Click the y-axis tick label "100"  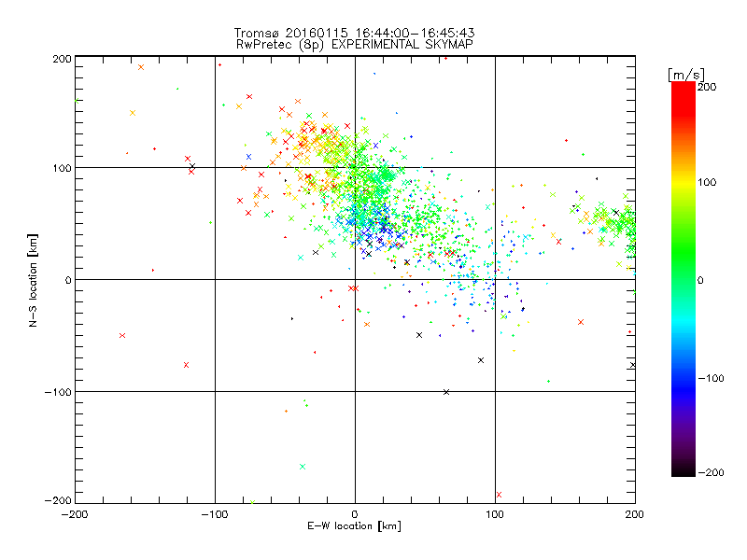pos(62,168)
